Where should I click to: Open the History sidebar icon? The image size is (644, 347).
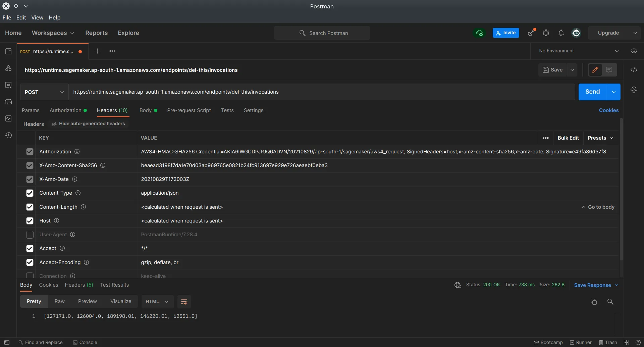click(x=8, y=135)
